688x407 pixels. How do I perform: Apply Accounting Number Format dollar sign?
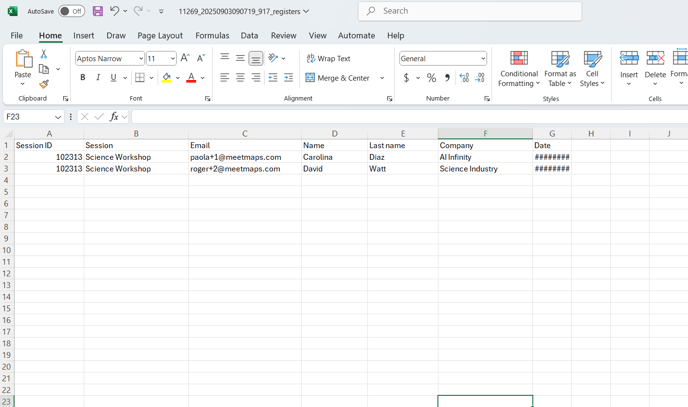coord(406,78)
